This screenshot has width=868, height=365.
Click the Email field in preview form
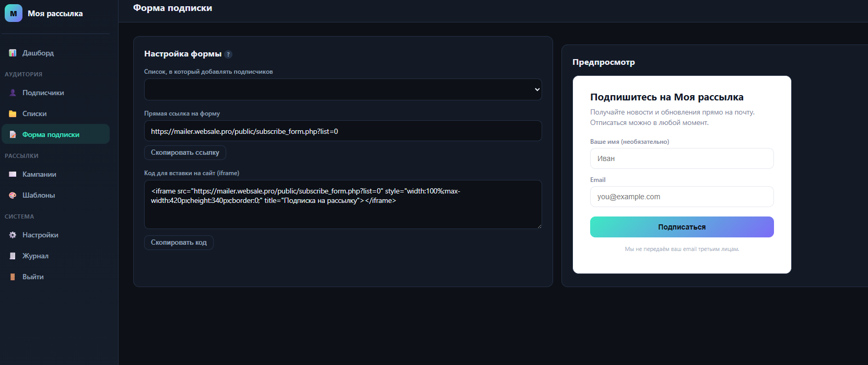click(682, 197)
